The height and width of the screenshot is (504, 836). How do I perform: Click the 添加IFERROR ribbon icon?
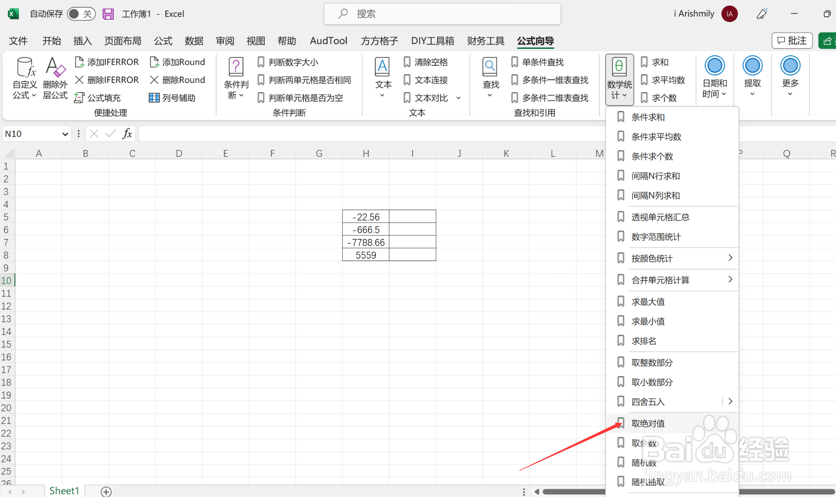tap(79, 62)
